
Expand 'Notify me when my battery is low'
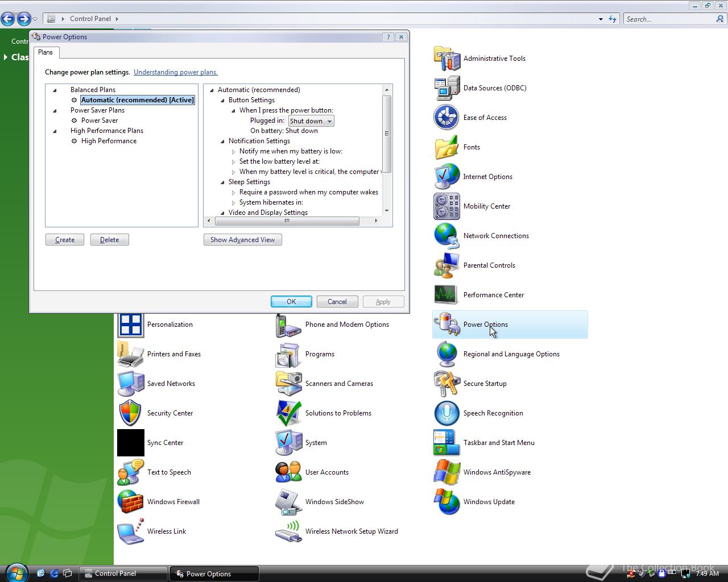tap(233, 151)
